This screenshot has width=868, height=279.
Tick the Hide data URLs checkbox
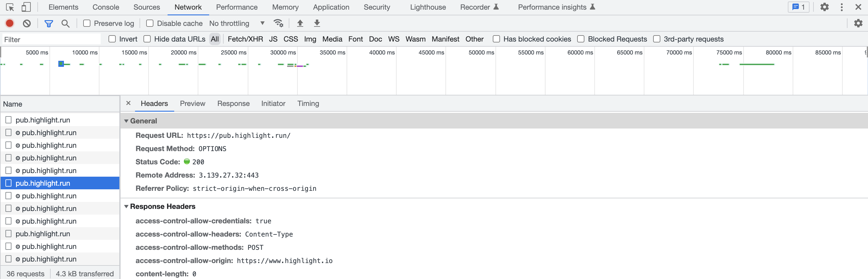click(147, 39)
